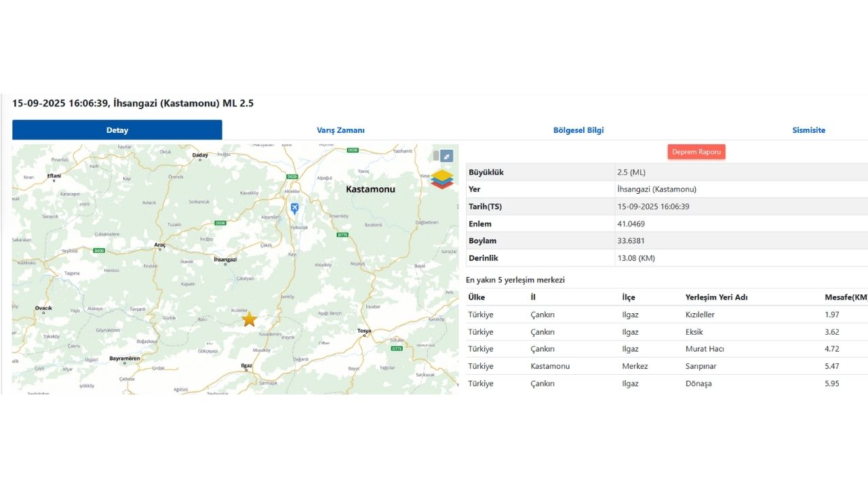868x488 pixels.
Task: Open the Bölgesel Bilgi tab
Action: pos(578,130)
